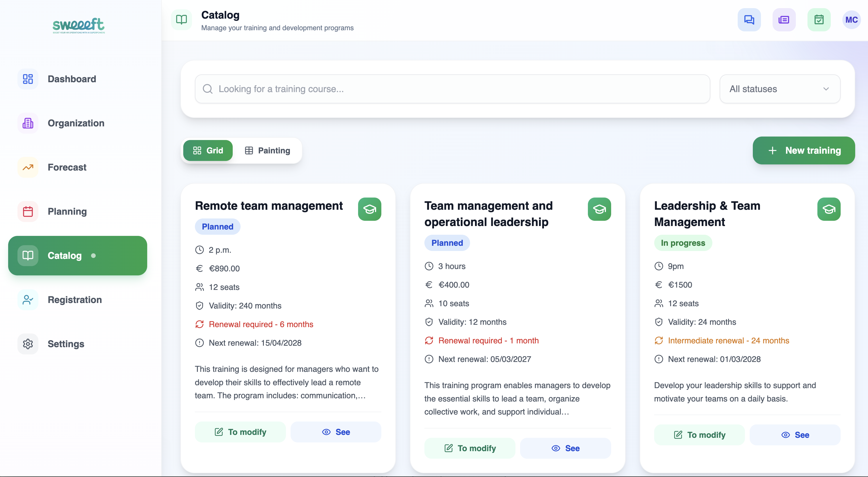Open the green calendar check icon
This screenshot has width=868, height=477.
click(x=819, y=20)
